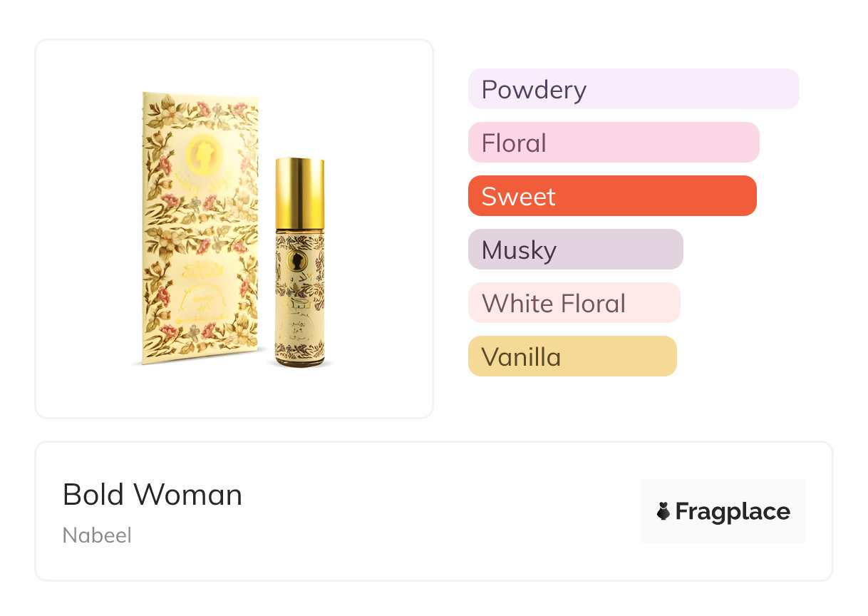Select the orange Sweet accord bar
This screenshot has height=616, width=868.
pos(612,196)
